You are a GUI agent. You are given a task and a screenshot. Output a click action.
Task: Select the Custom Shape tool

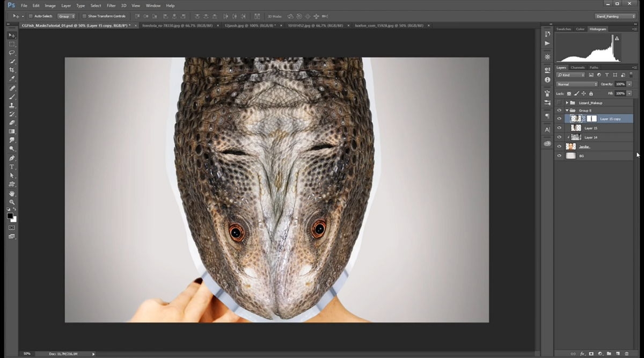pyautogui.click(x=12, y=184)
